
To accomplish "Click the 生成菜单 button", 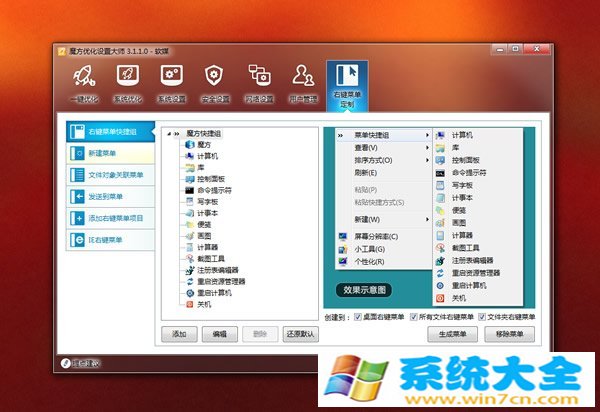I will tap(452, 334).
